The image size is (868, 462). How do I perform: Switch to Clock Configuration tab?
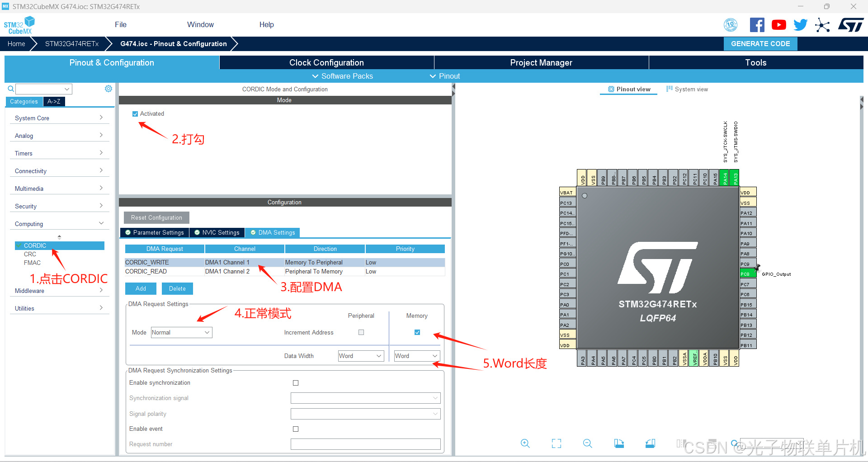point(326,62)
